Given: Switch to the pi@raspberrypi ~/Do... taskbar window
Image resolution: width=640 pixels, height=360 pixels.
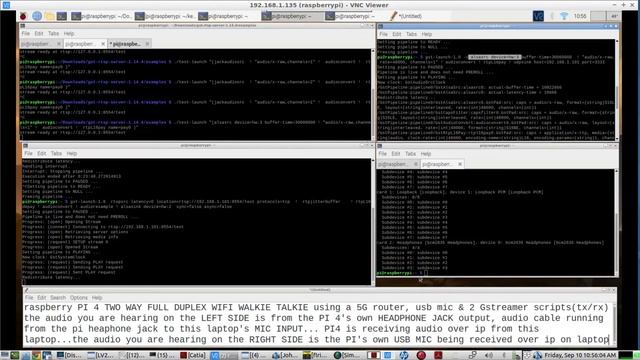Looking at the screenshot, I should 102,16.
